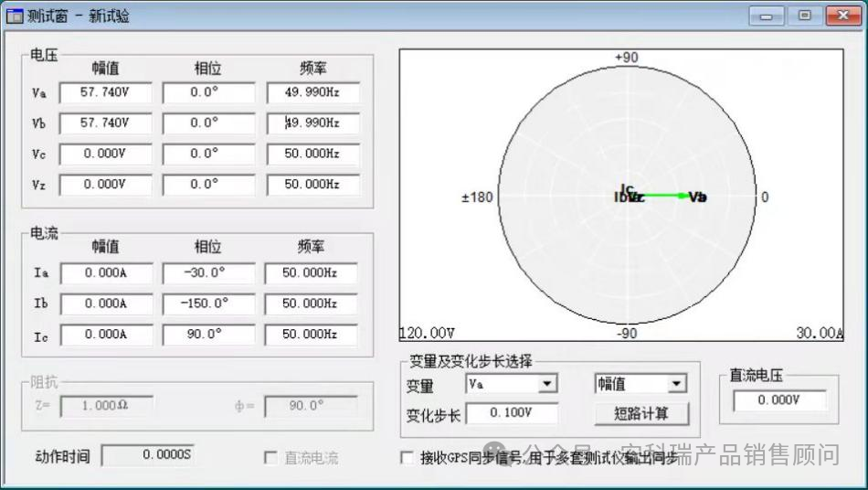Edit the Vc voltage amplitude field
This screenshot has height=490, width=868.
click(x=105, y=154)
